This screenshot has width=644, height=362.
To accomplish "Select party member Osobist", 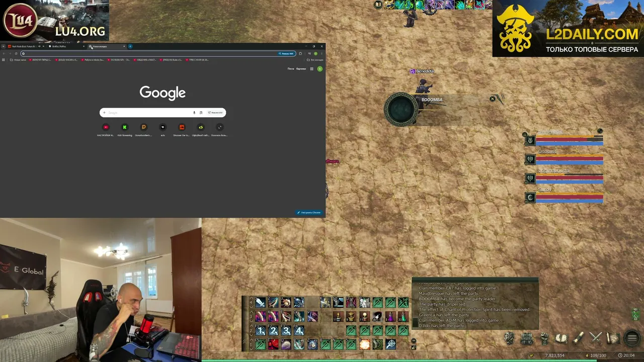I will point(563,157).
